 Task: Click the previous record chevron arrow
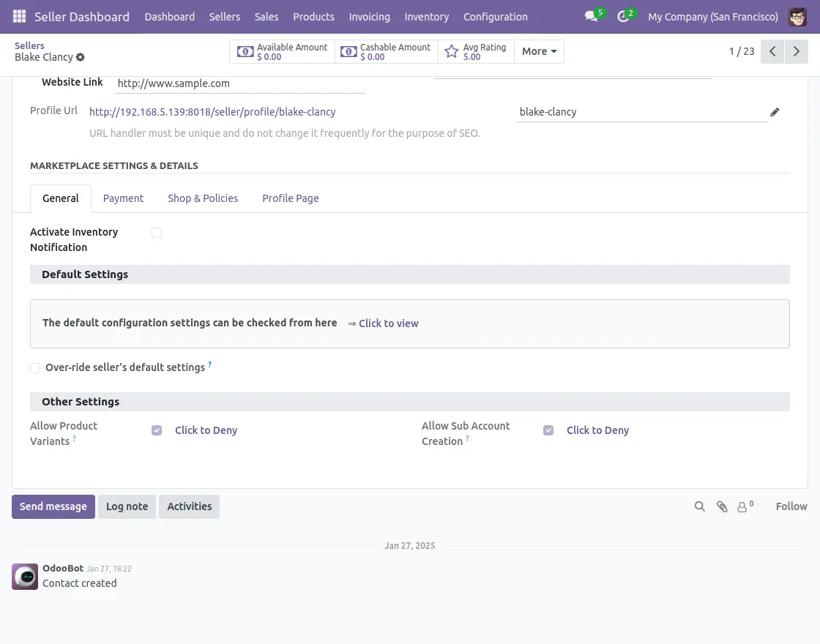(772, 51)
